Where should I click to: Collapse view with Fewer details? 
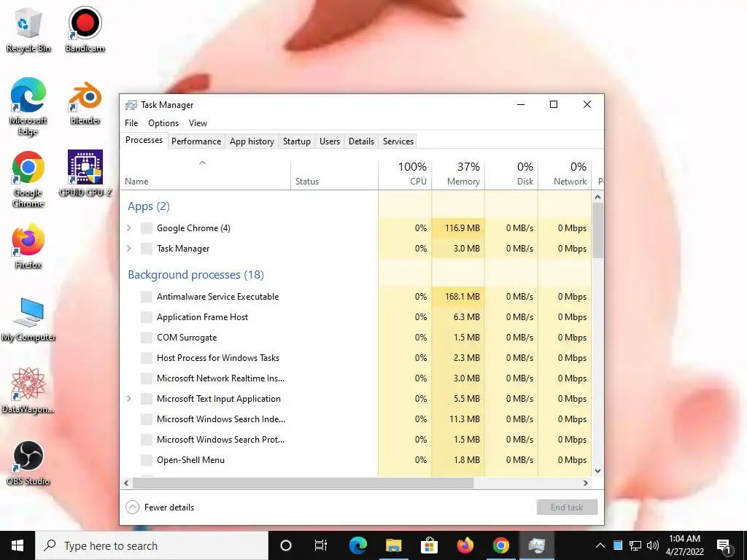(160, 507)
